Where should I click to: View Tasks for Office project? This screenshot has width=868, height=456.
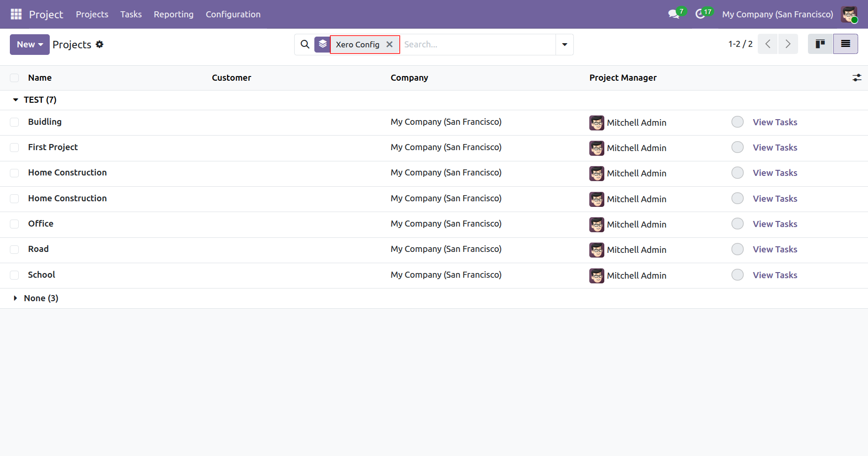775,224
